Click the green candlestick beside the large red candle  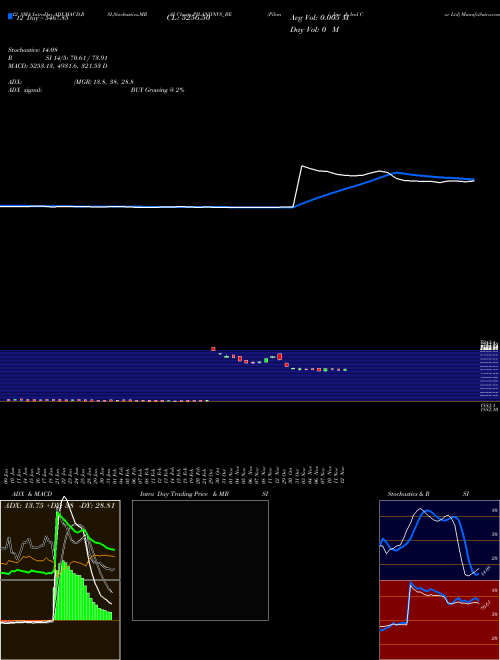click(266, 360)
